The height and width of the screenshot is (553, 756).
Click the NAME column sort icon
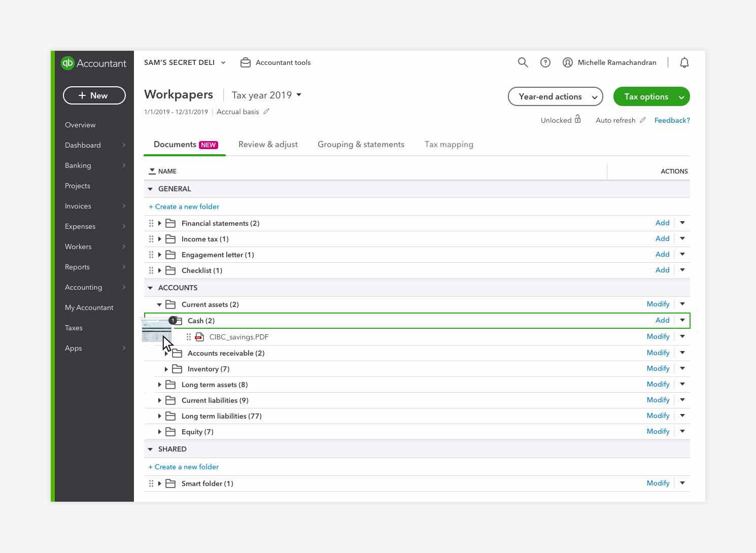152,171
